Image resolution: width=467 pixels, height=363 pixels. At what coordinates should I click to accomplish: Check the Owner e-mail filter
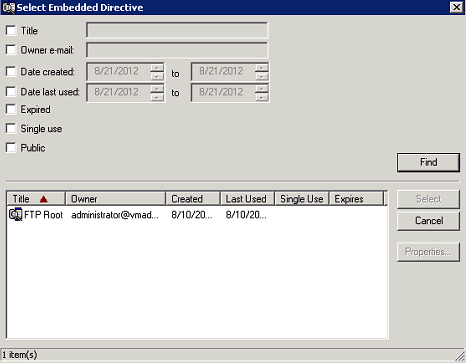[11, 50]
